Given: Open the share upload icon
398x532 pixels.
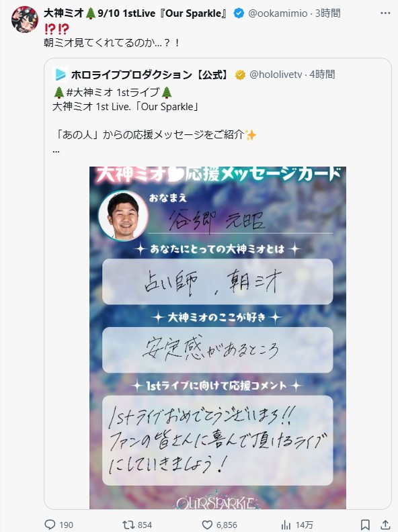Looking at the screenshot, I should coord(385,525).
